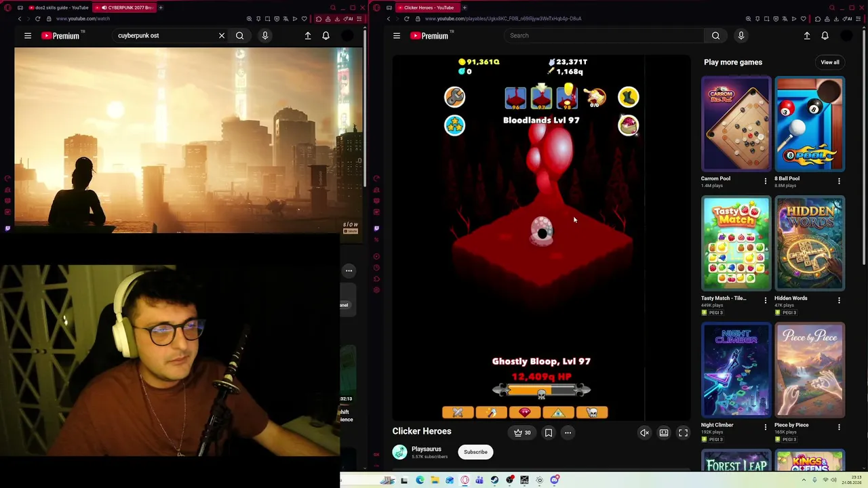Open the wrench settings icon in Clicker Heroes
Image resolution: width=868 pixels, height=488 pixels.
[x=454, y=97]
